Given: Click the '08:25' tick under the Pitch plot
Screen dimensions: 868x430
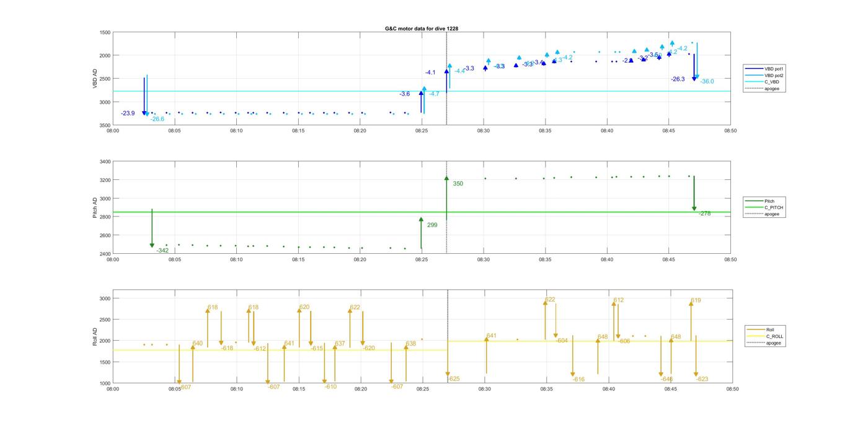Looking at the screenshot, I should 422,260.
